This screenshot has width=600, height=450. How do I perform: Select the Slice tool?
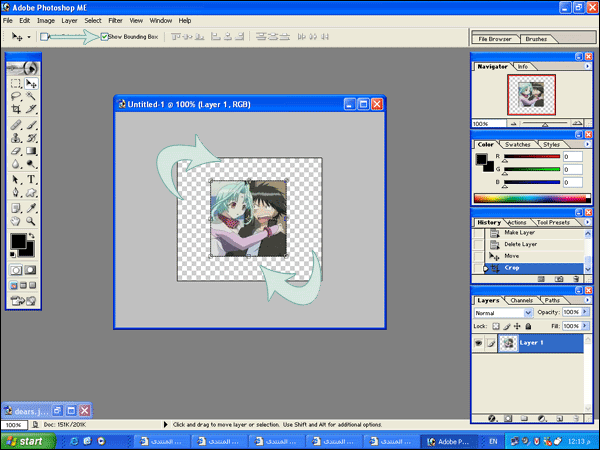tap(31, 109)
